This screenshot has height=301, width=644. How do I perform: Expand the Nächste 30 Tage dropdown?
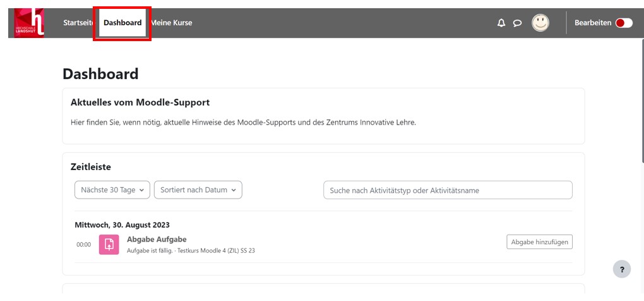(x=112, y=190)
